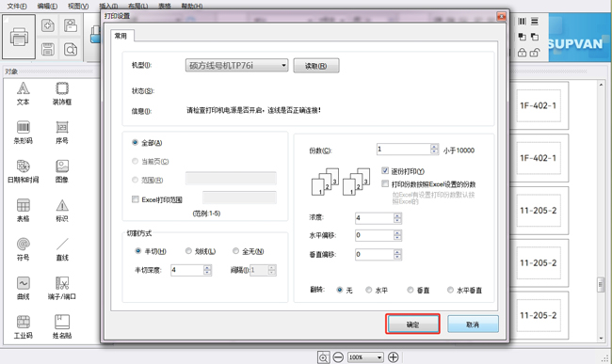Select the 姓名贴 name sticker tool

click(x=62, y=327)
